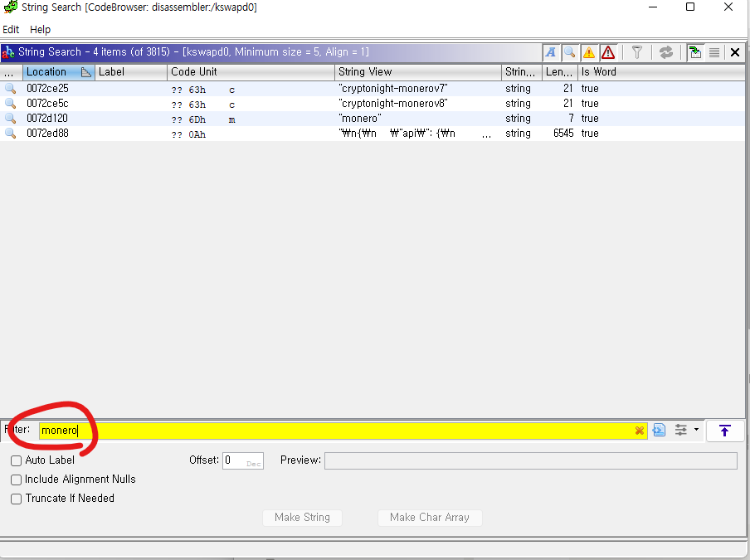Toggle undefined strings magnifier icon in toolbar
This screenshot has height=560, width=750.
tap(570, 52)
